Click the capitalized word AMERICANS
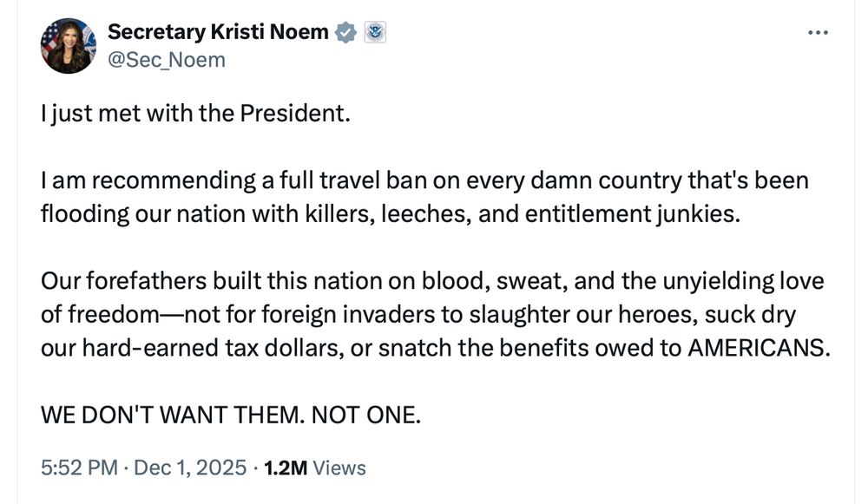868x504 pixels. (759, 348)
